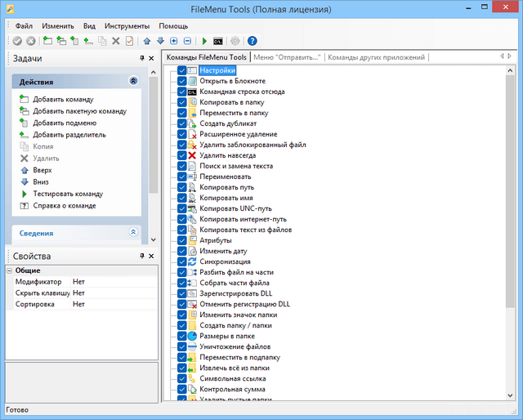Screen dimensions: 523x420
Task: Switch to the 'Команды других приложений' tab
Action: [378, 57]
